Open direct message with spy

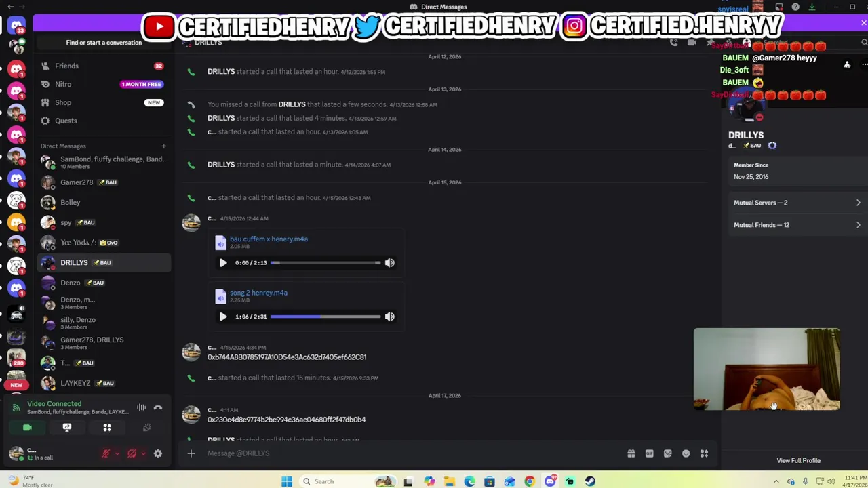tap(104, 222)
